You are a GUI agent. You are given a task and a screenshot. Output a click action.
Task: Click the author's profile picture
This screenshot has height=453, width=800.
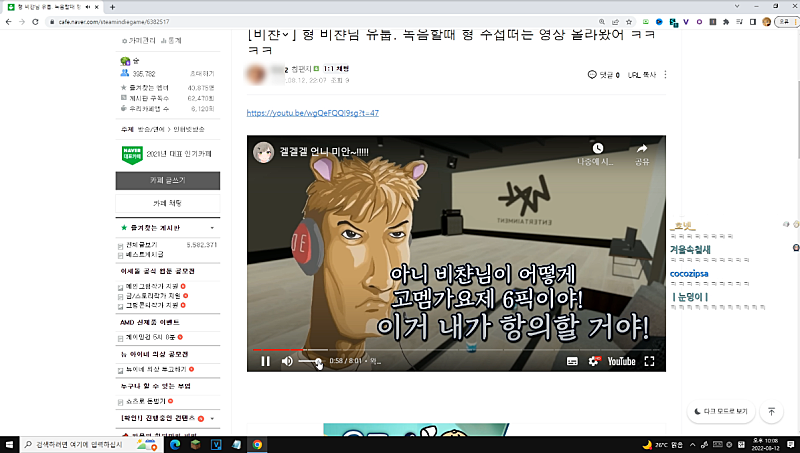257,74
